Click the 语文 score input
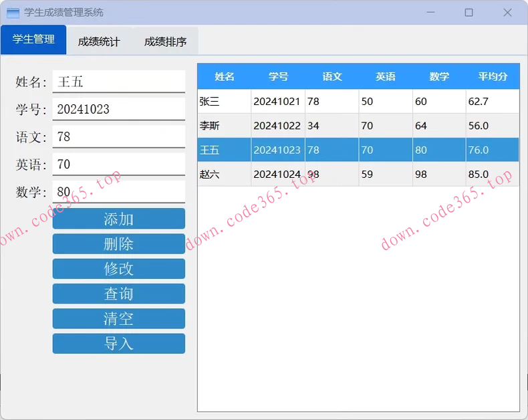The width and height of the screenshot is (528, 420). pyautogui.click(x=118, y=136)
